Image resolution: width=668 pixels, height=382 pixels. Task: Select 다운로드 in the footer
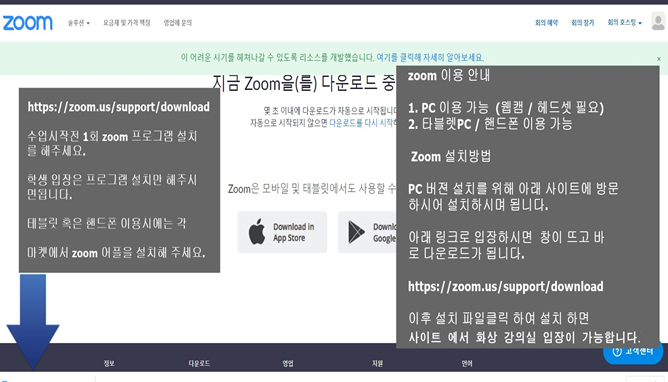[x=199, y=363]
